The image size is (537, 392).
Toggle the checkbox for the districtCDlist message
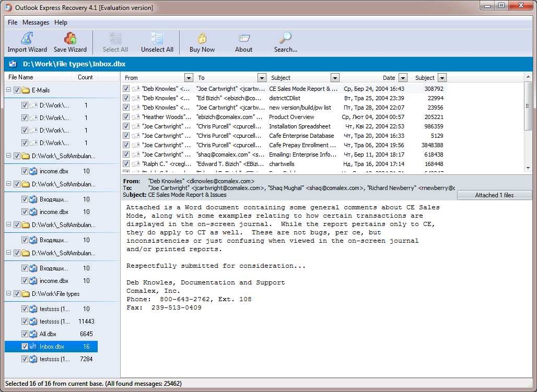[126, 98]
